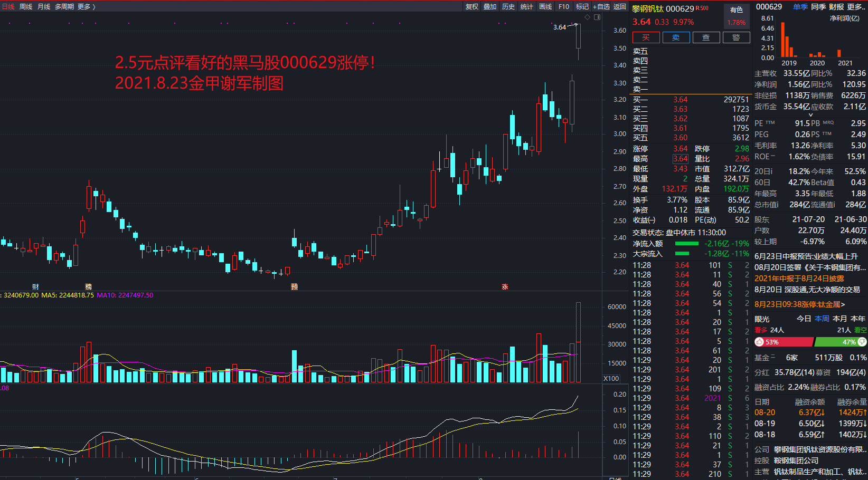This screenshot has width=868, height=480.
Task: Select 本周 in the 眼光 sentiment panel
Action: point(822,319)
